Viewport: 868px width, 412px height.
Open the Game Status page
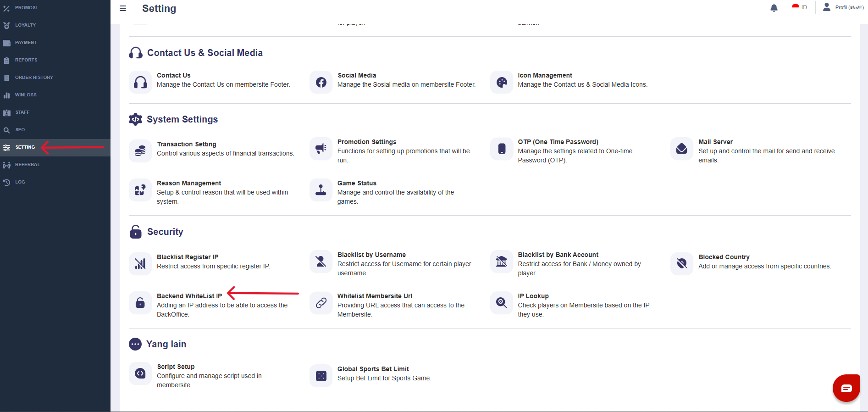point(357,183)
